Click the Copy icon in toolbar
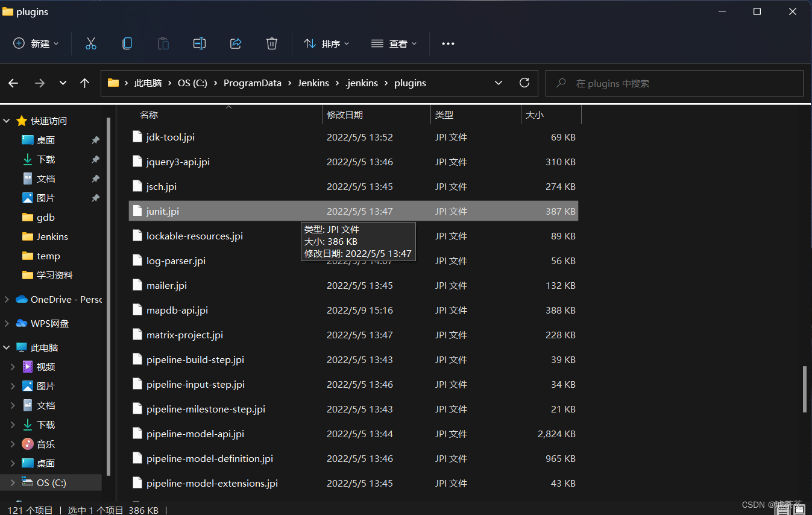The height and width of the screenshot is (515, 812). pos(127,43)
